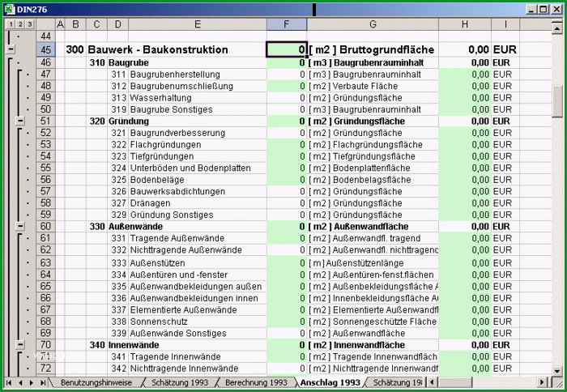
Task: Click '300 Bauwerk - Baukonstruktion' heading cell
Action: click(x=147, y=49)
